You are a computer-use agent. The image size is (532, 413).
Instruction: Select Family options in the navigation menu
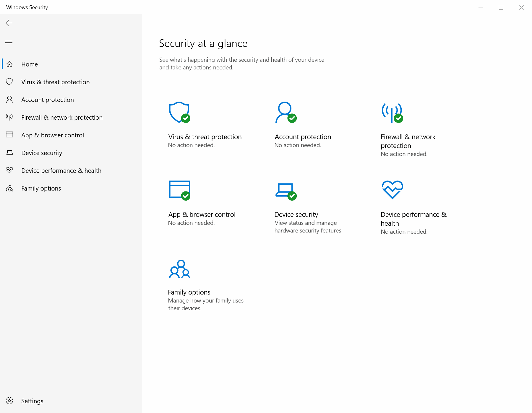(x=41, y=188)
